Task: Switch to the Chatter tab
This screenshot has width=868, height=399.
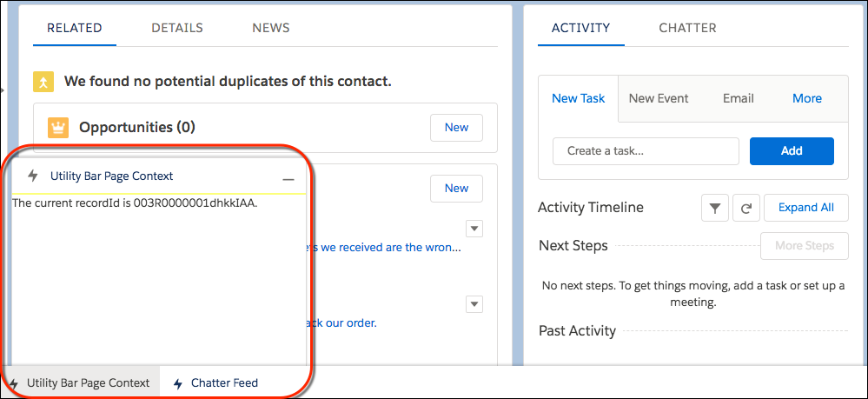Action: (687, 28)
